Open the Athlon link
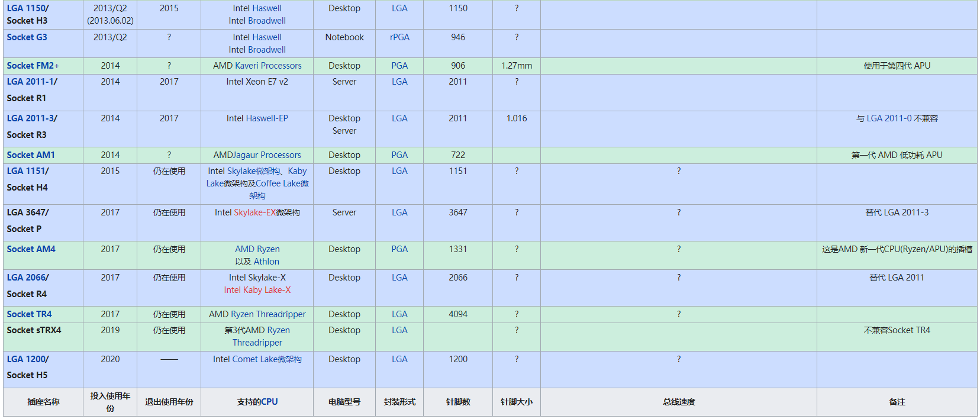The image size is (980, 419). (x=266, y=262)
